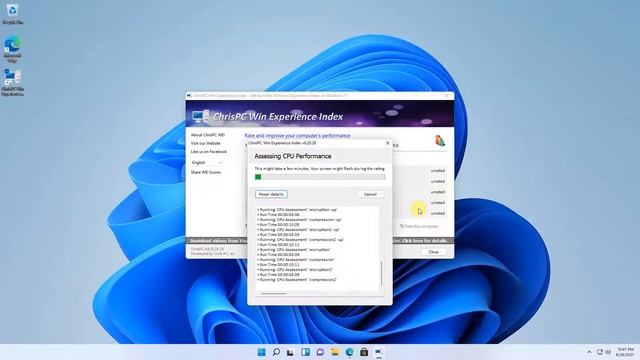Click the bottom advertisement banner in main window
This screenshot has height=360, width=640.
(320, 241)
